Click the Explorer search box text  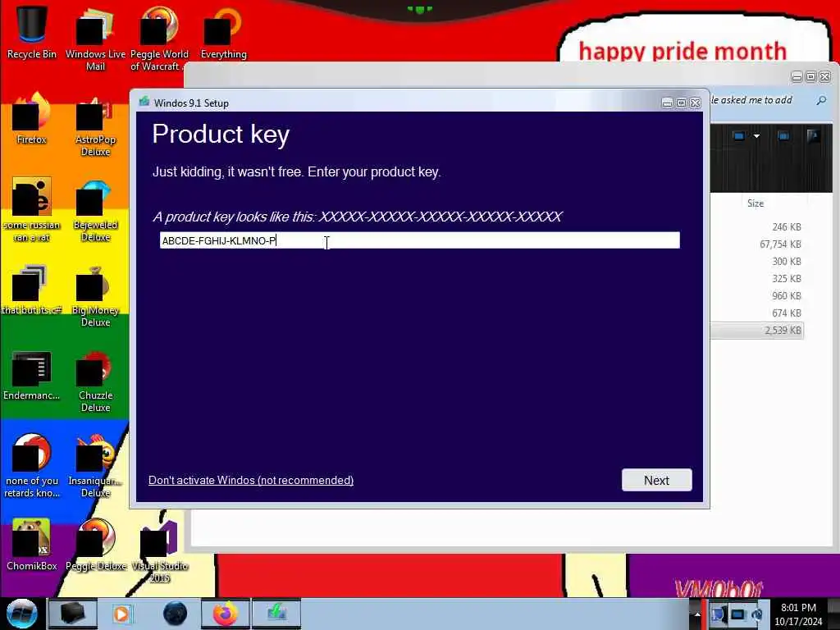[x=751, y=100]
